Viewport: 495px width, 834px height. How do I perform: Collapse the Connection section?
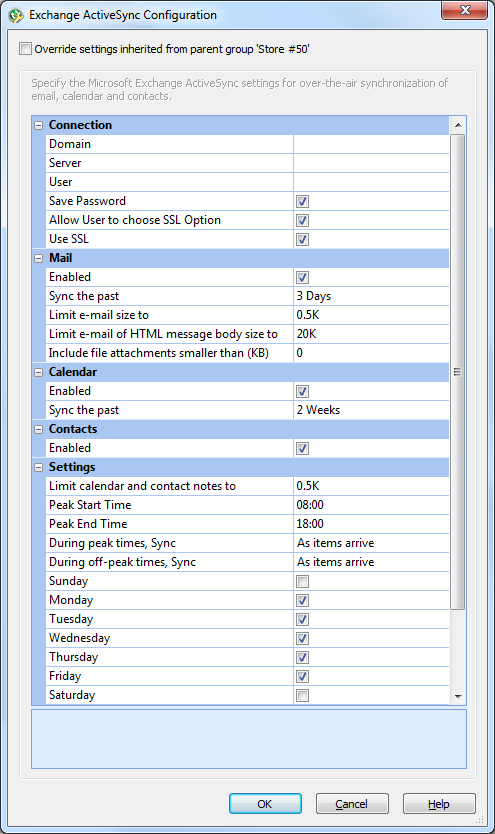point(38,126)
